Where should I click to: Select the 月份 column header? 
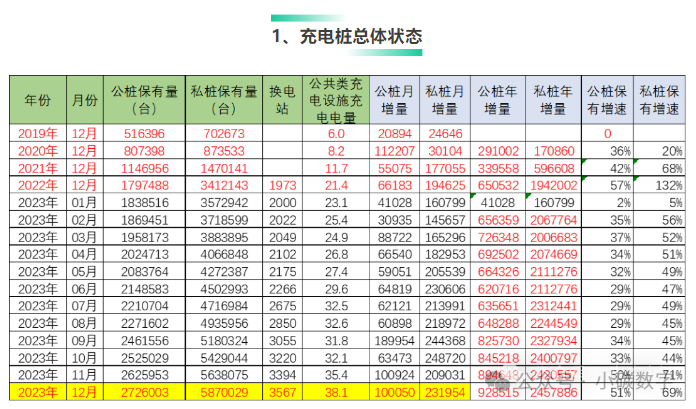tap(85, 100)
